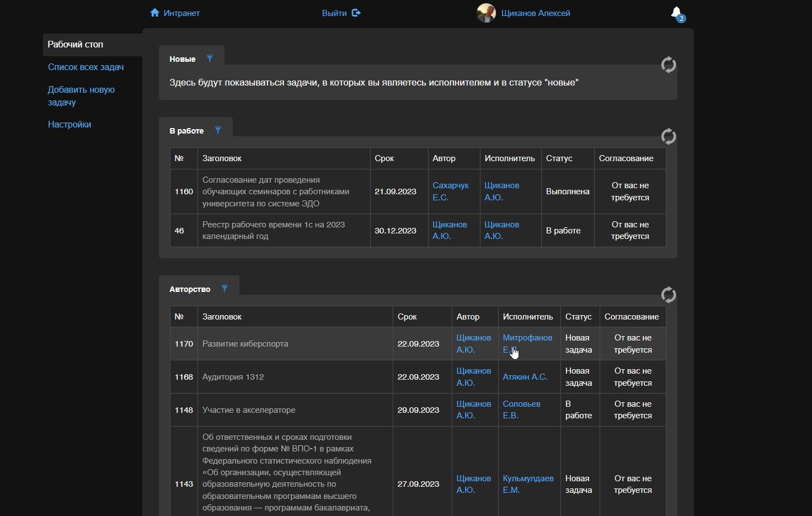
Task: Open filter for Авторство section
Action: point(225,289)
